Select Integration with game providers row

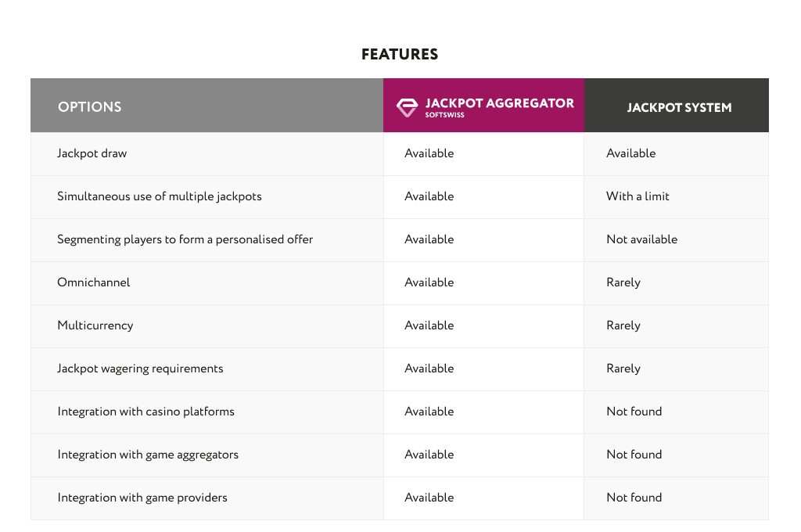point(142,498)
